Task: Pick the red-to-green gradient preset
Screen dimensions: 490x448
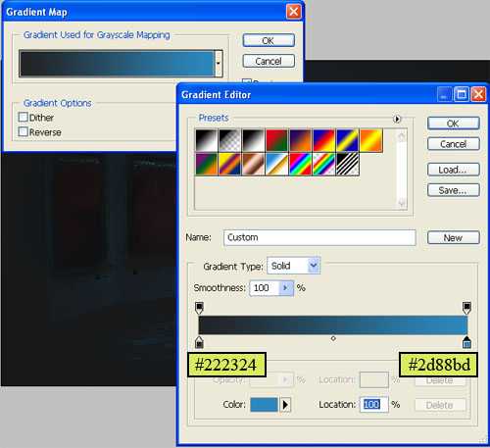Action: tap(276, 140)
